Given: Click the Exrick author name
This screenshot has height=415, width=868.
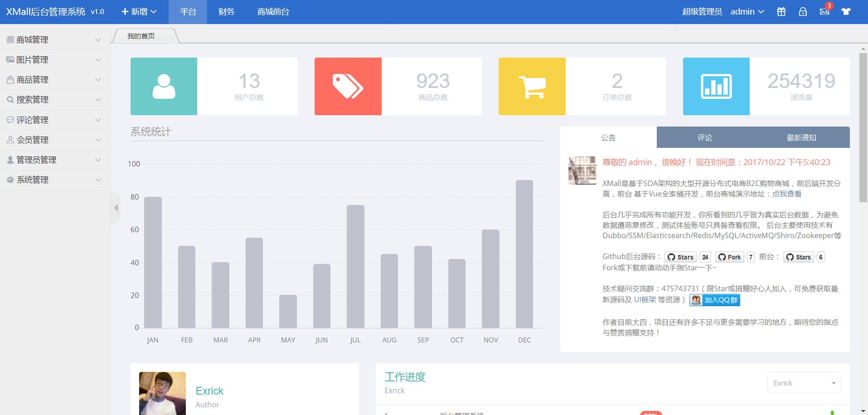Looking at the screenshot, I should [209, 391].
